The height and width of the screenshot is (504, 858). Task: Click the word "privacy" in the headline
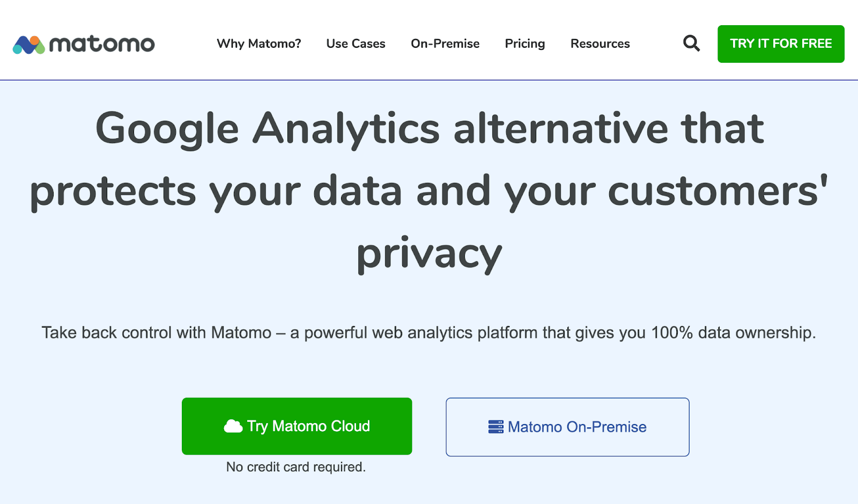[429, 254]
